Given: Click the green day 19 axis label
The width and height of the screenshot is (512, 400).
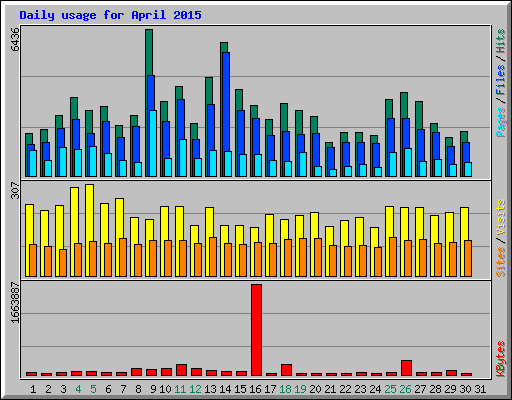Looking at the screenshot, I should click(300, 389).
